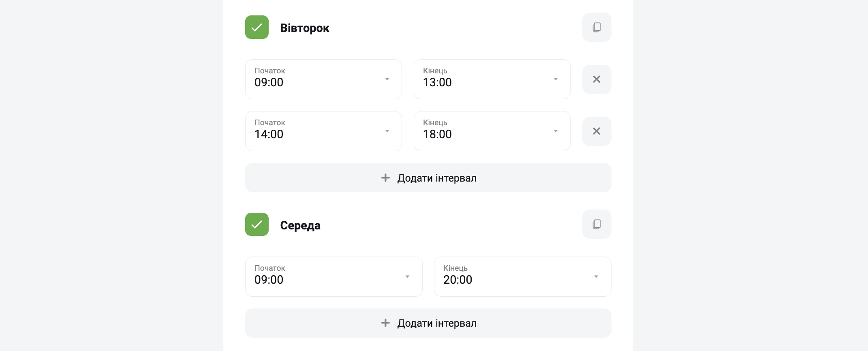Click Додати інтервал under Середа

(x=428, y=323)
